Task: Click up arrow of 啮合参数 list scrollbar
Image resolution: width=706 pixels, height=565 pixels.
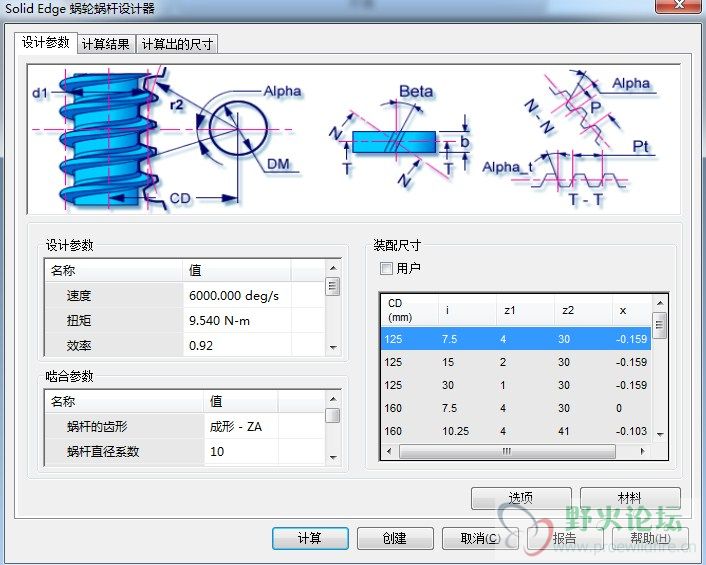Action: [x=333, y=399]
